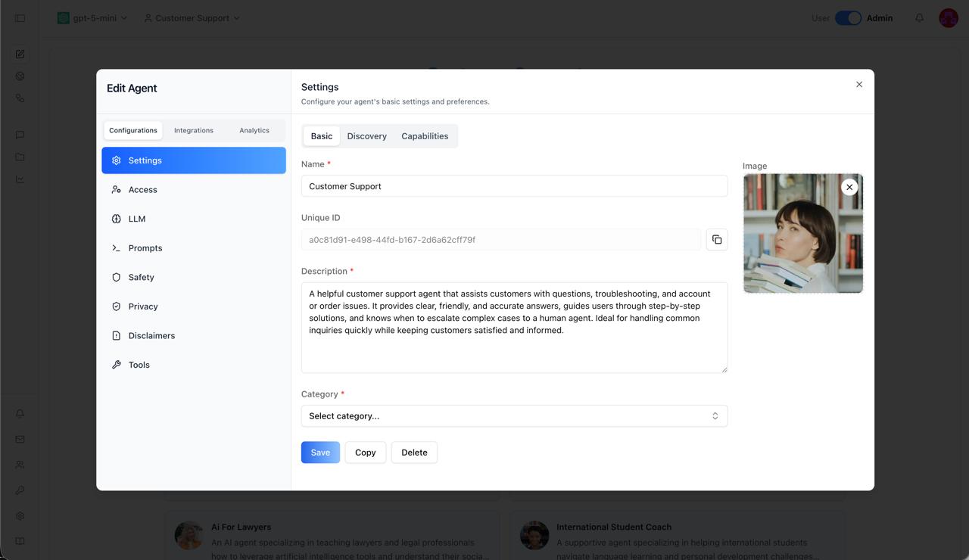Open the Tools section
Viewport: 969px width, 560px height.
tap(194, 365)
